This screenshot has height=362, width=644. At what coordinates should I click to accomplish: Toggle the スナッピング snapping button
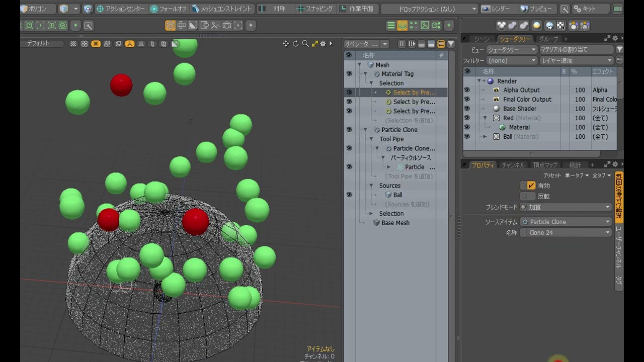(315, 9)
